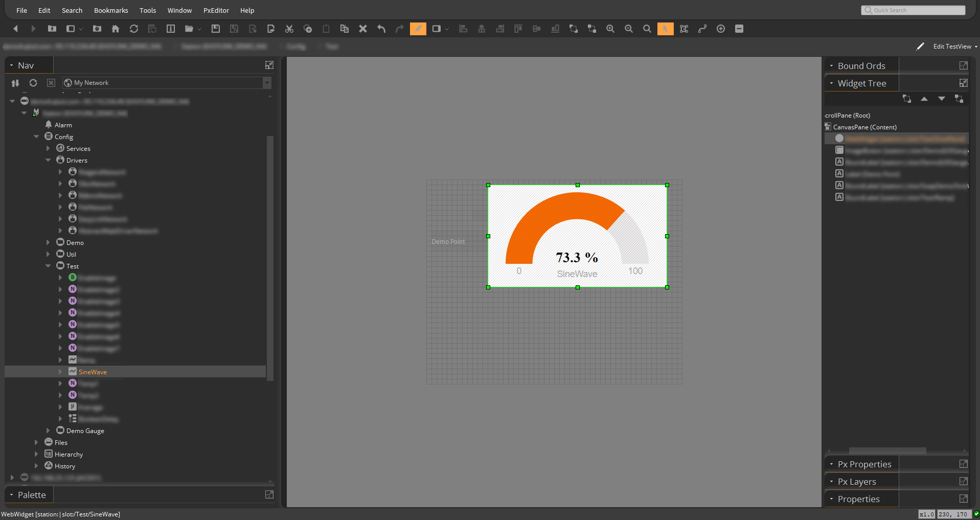The image size is (980, 520).
Task: Click the Nav tree vertical scrollbar
Action: [270, 258]
